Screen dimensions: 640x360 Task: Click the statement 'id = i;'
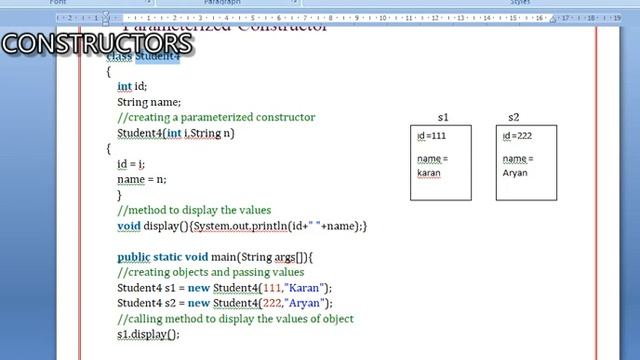click(x=131, y=164)
